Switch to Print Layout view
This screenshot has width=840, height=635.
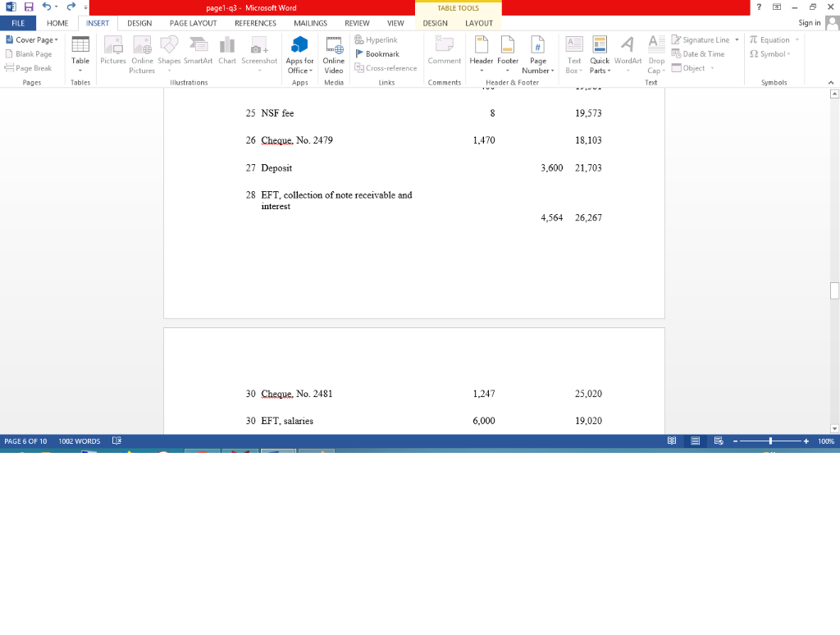(696, 441)
